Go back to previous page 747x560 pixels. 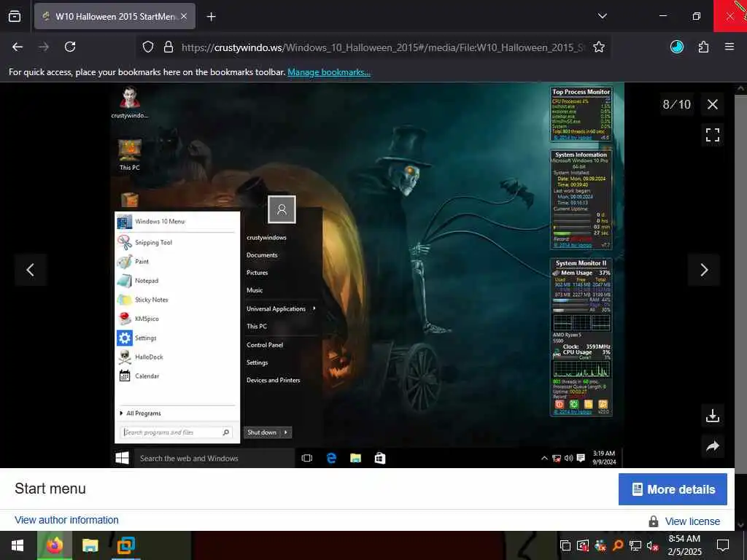click(x=18, y=47)
